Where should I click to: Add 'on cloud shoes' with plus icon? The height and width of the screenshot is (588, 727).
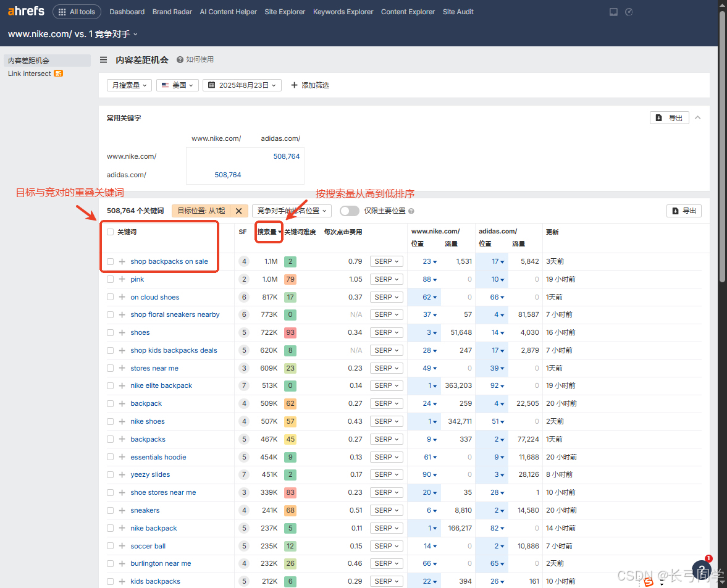(x=122, y=297)
